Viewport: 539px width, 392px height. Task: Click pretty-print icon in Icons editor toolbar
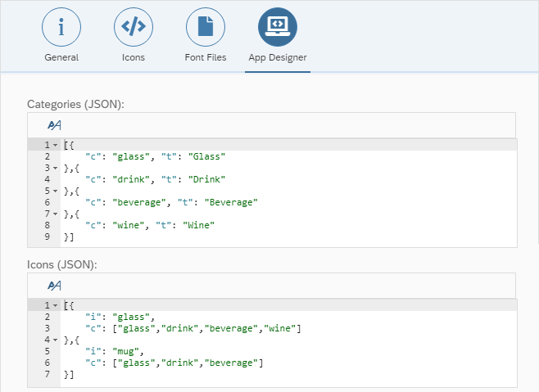(54, 286)
